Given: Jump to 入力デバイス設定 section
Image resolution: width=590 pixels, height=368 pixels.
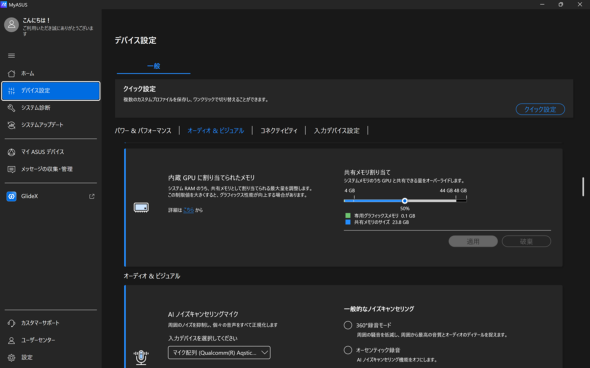Looking at the screenshot, I should (x=337, y=131).
